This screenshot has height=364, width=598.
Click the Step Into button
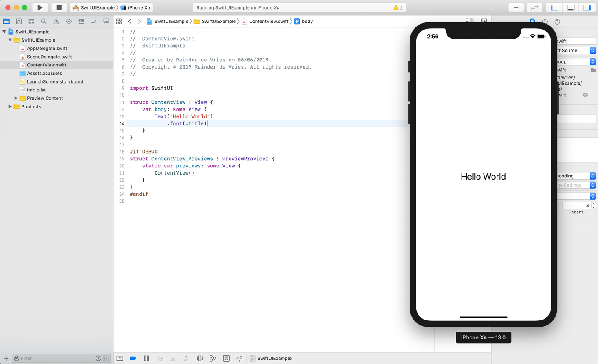click(173, 358)
